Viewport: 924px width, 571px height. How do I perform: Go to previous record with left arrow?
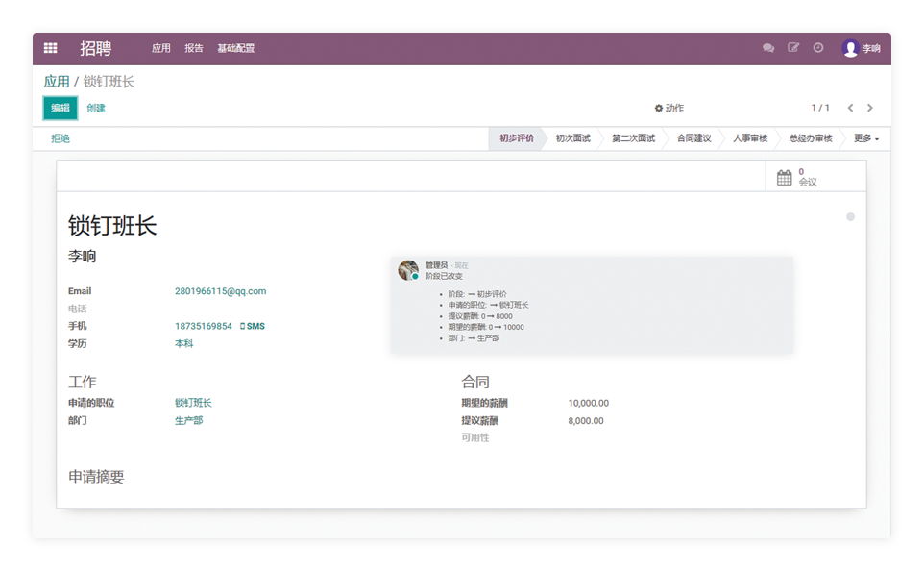[850, 108]
